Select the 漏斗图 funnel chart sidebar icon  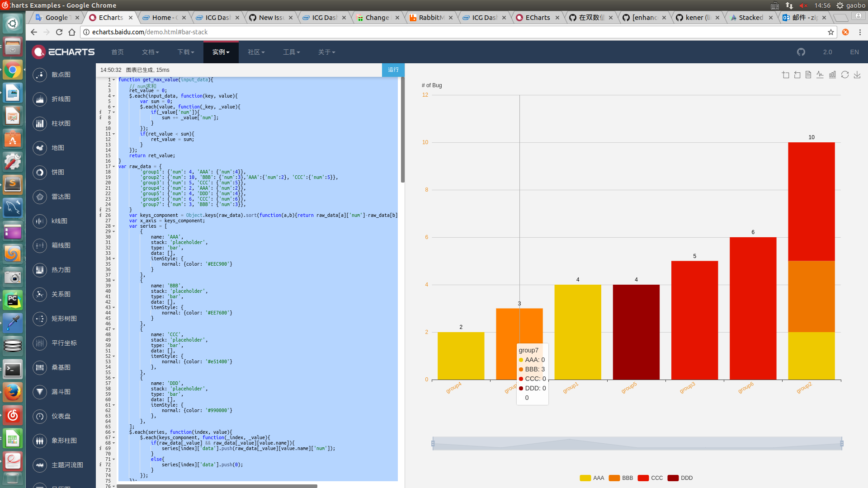[40, 392]
